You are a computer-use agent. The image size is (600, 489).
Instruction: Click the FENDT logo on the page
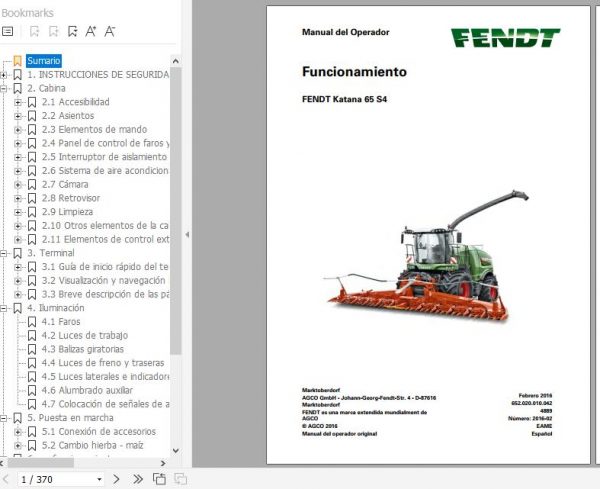click(505, 37)
